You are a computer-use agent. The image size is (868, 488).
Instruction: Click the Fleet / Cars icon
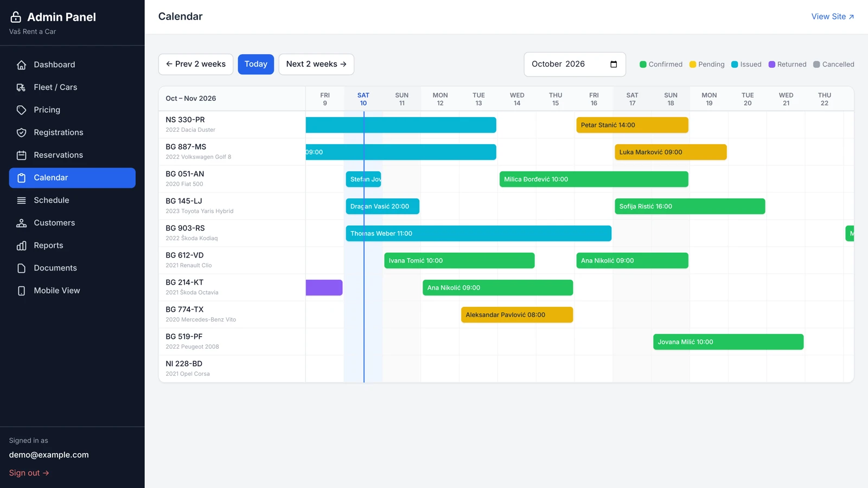tap(21, 87)
